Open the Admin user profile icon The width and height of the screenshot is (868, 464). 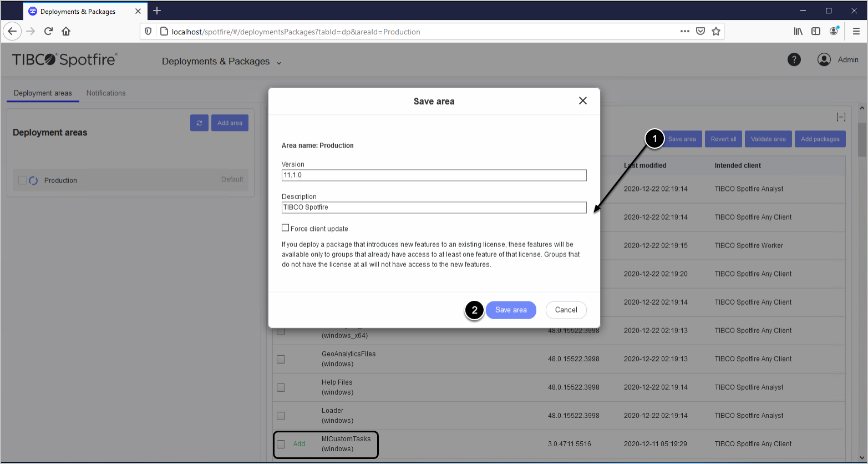824,60
